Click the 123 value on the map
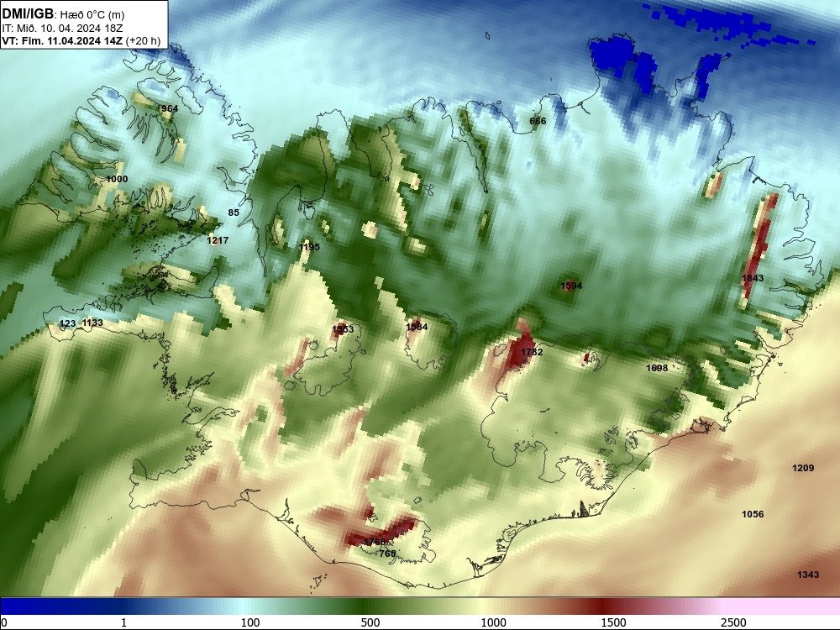The height and width of the screenshot is (630, 840). [x=67, y=323]
